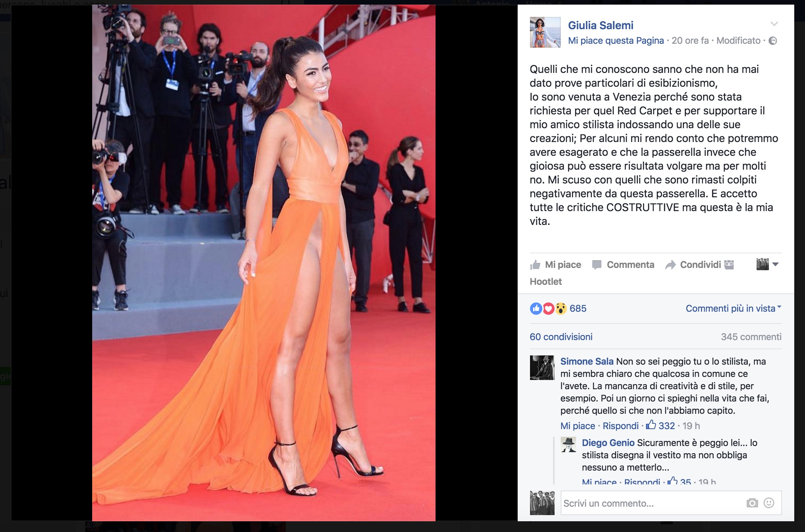Reply to Simone Sala's comment via Rispondi
The image size is (805, 532).
[621, 426]
